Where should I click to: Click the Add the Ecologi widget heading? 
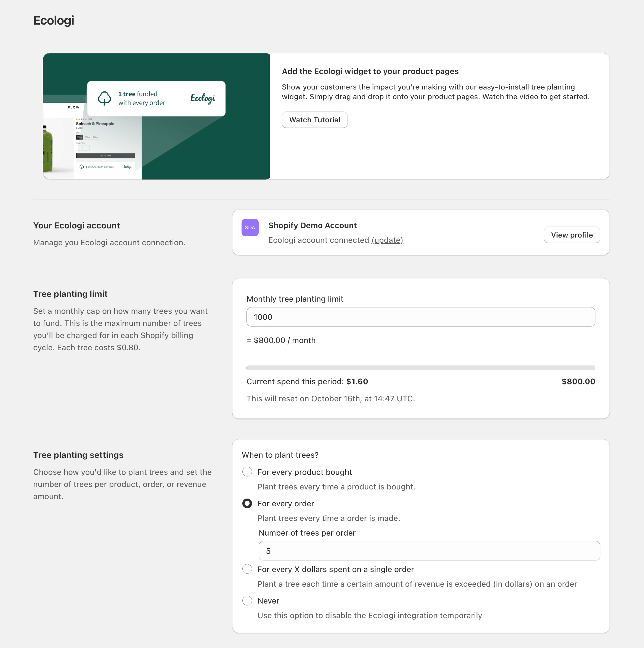coord(370,72)
